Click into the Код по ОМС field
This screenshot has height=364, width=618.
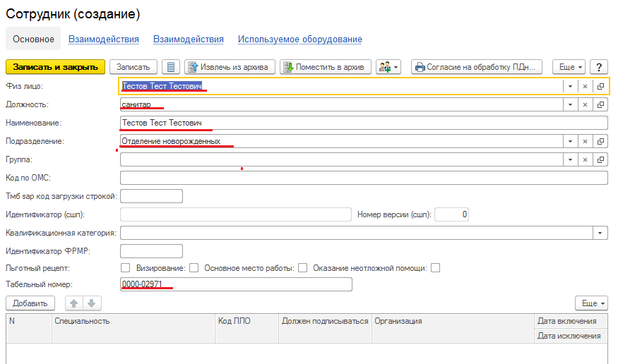[364, 178]
